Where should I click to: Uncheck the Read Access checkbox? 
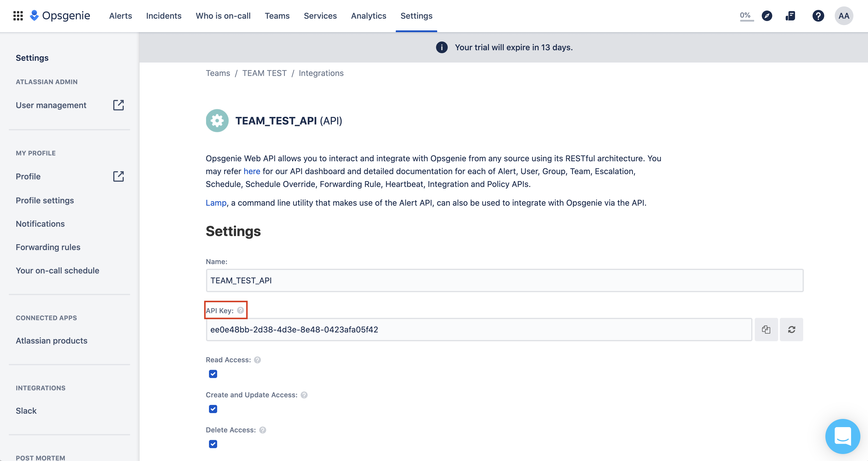click(x=212, y=374)
